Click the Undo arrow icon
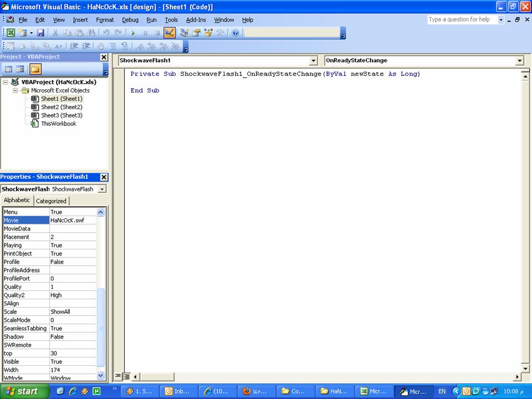The image size is (532, 399). click(x=106, y=33)
